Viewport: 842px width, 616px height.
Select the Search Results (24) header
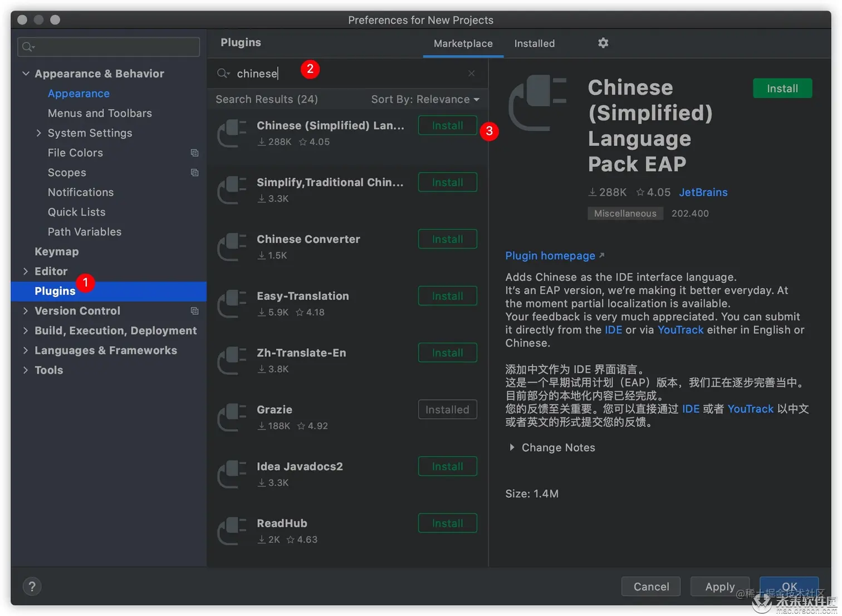267,99
